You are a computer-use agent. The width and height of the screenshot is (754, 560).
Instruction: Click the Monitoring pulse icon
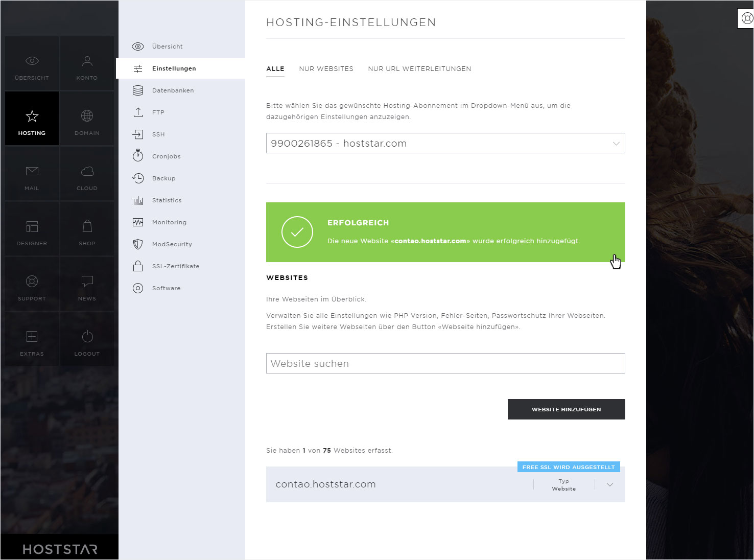pos(138,222)
